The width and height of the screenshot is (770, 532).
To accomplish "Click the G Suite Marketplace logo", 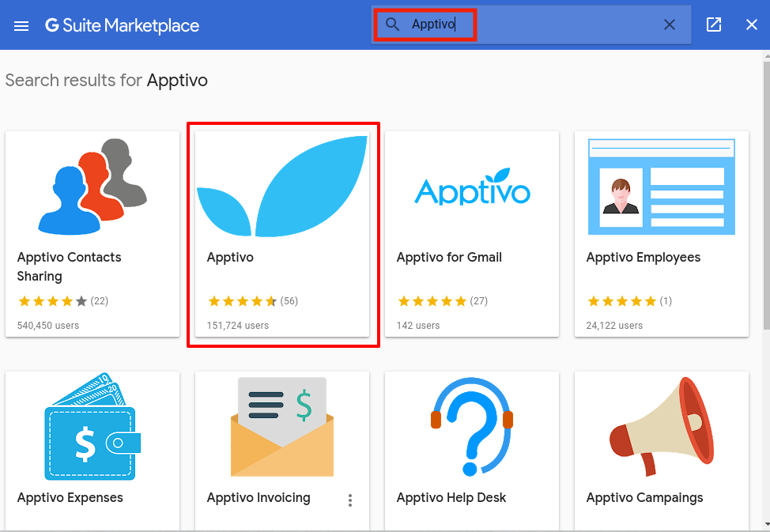I will point(123,25).
